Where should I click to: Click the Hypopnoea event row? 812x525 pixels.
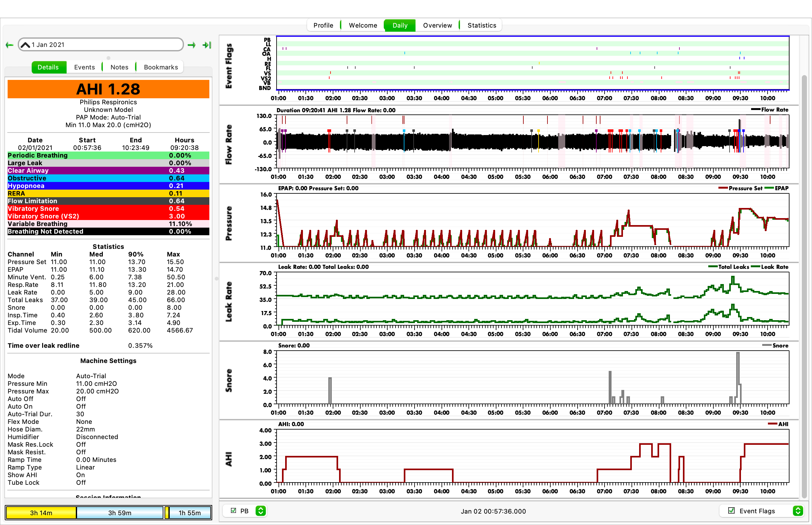click(108, 186)
